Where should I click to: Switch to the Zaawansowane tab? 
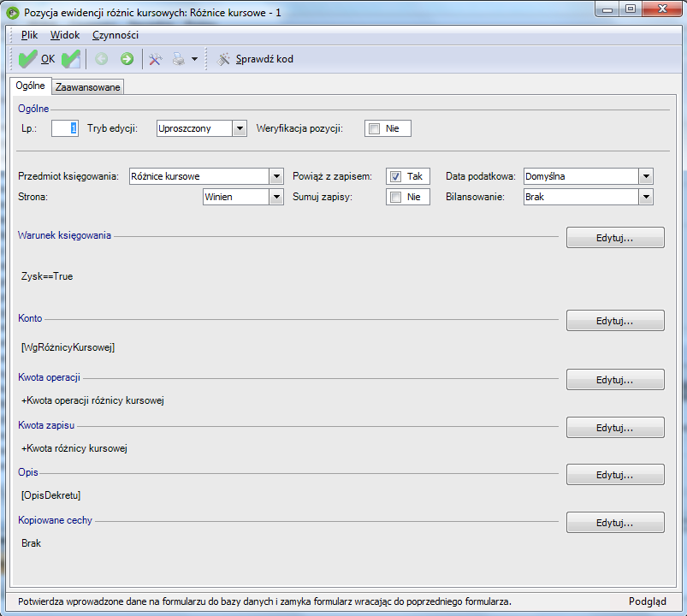(x=87, y=87)
